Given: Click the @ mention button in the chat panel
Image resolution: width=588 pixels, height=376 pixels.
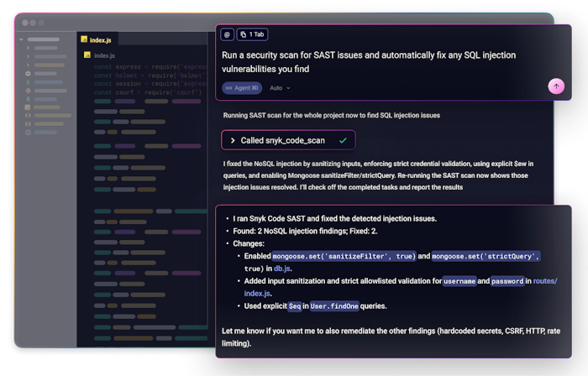Looking at the screenshot, I should pyautogui.click(x=228, y=34).
